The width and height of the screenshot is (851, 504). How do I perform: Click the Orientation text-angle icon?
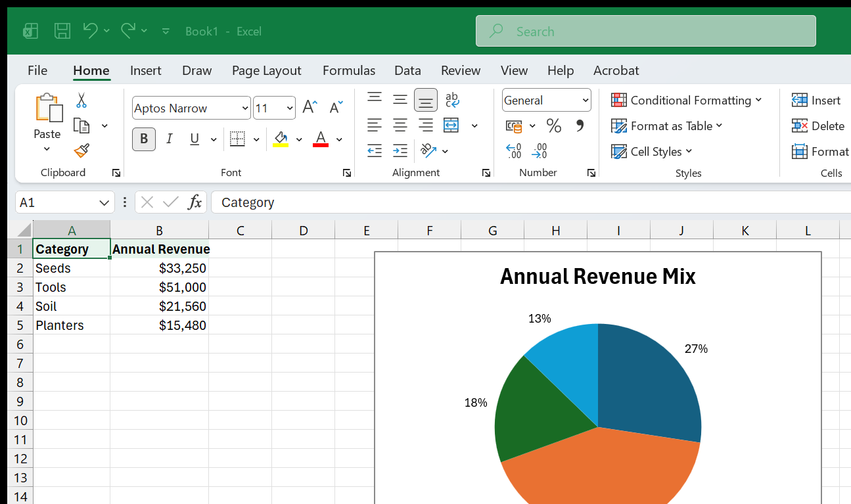(428, 150)
